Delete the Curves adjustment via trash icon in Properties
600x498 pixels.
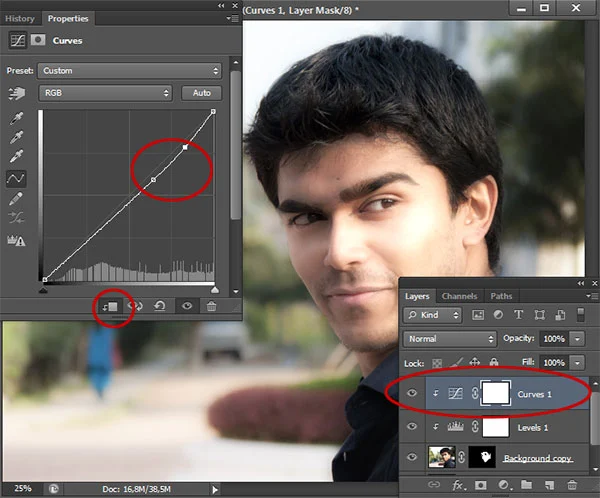[x=211, y=306]
